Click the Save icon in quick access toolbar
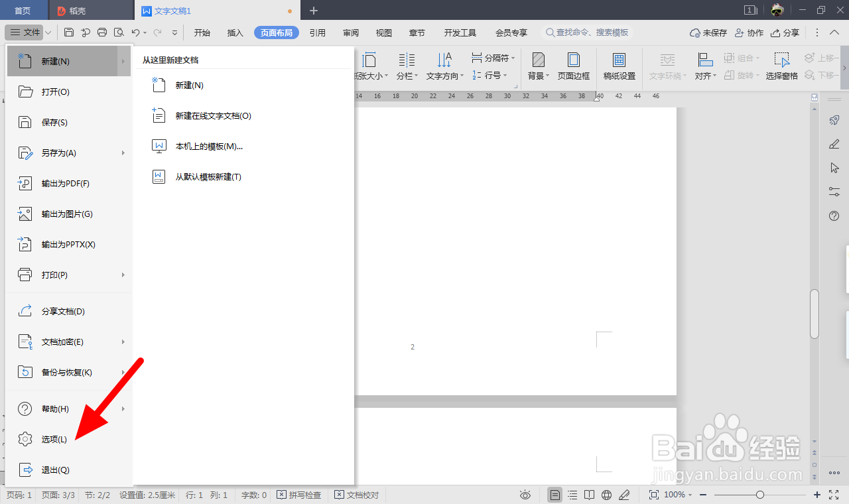 (x=69, y=32)
